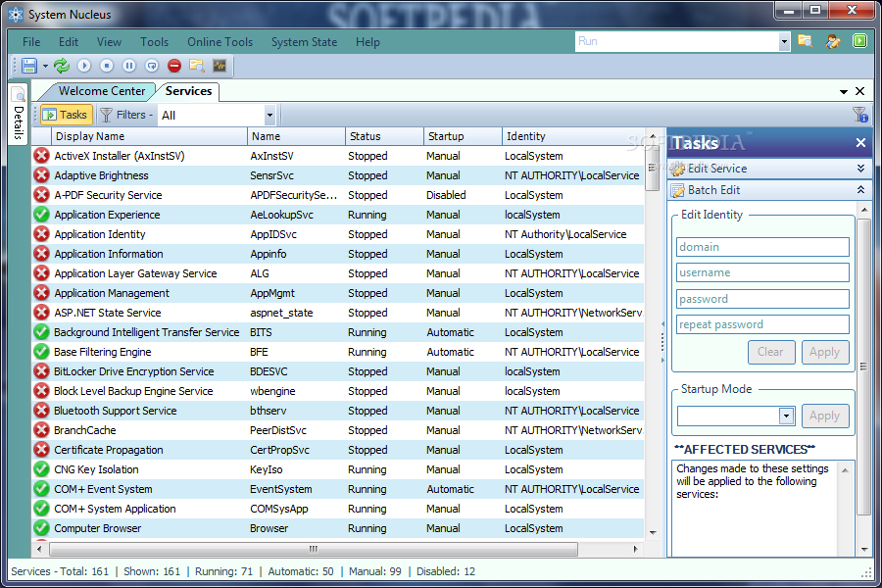Screen dimensions: 882x588
Task: Expand the Edit Service section
Action: 769,169
